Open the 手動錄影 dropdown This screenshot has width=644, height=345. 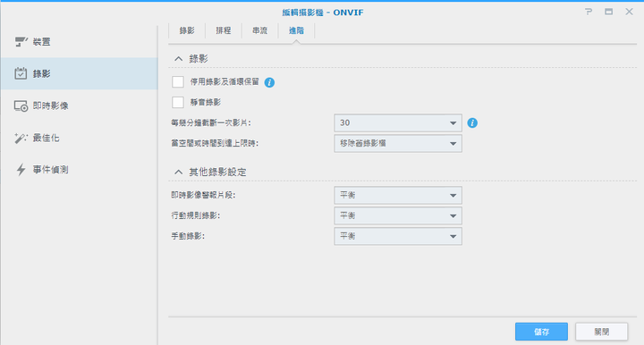pyautogui.click(x=398, y=236)
